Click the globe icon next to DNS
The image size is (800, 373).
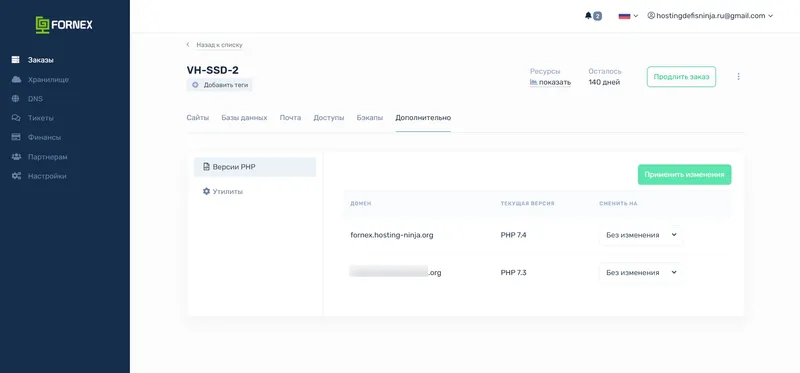click(16, 99)
